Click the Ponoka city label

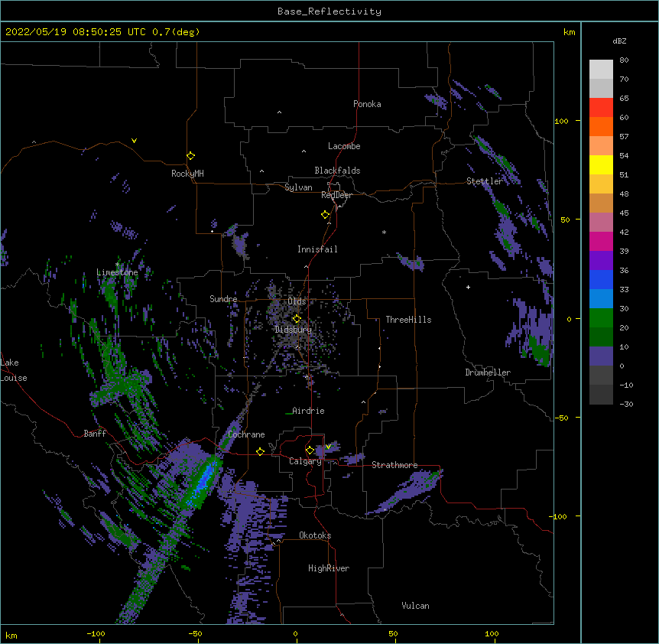pyautogui.click(x=367, y=104)
